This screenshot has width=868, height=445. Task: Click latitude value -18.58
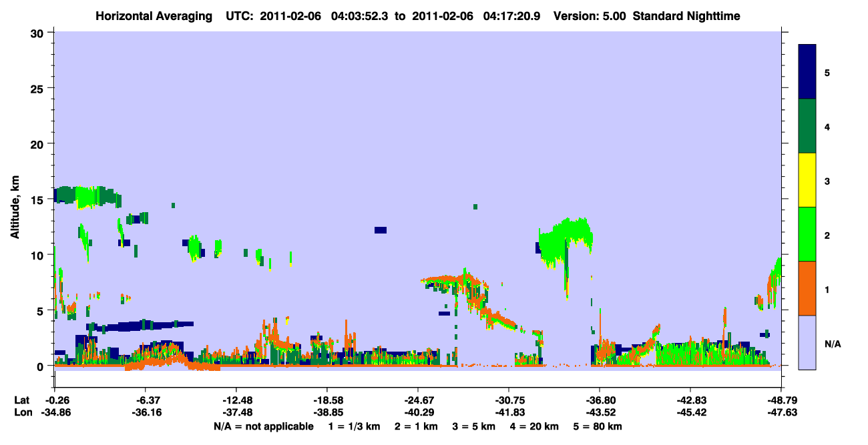click(x=327, y=400)
